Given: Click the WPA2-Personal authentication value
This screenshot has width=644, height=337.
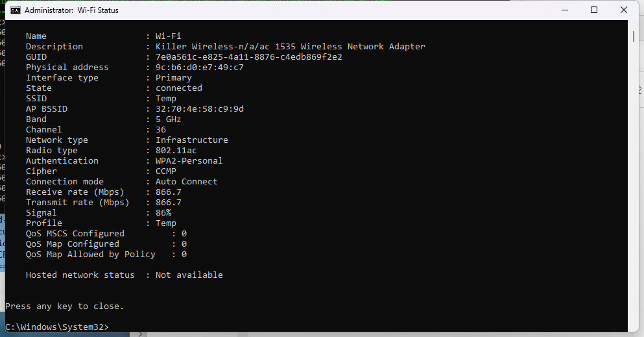Looking at the screenshot, I should pyautogui.click(x=189, y=161).
